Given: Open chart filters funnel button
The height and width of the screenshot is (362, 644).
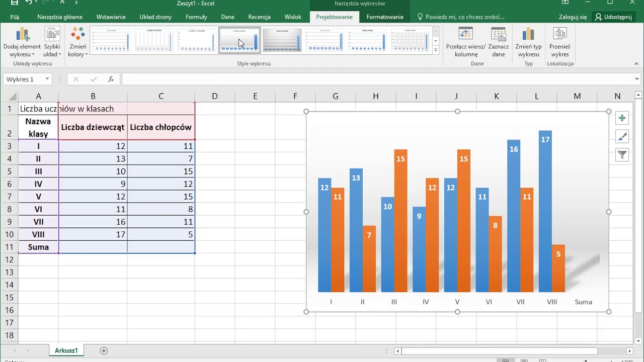Looking at the screenshot, I should 622,155.
